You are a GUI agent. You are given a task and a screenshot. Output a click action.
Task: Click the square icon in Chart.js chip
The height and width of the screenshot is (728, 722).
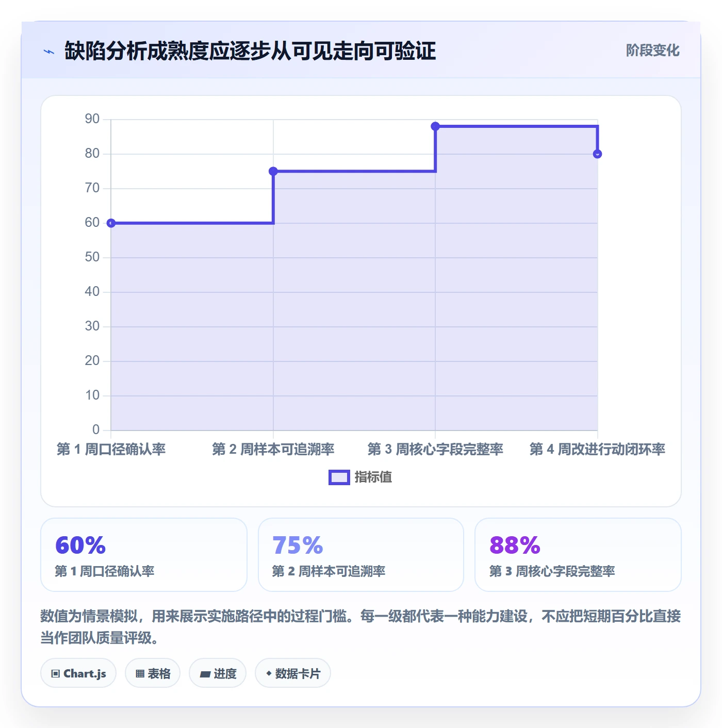point(56,674)
